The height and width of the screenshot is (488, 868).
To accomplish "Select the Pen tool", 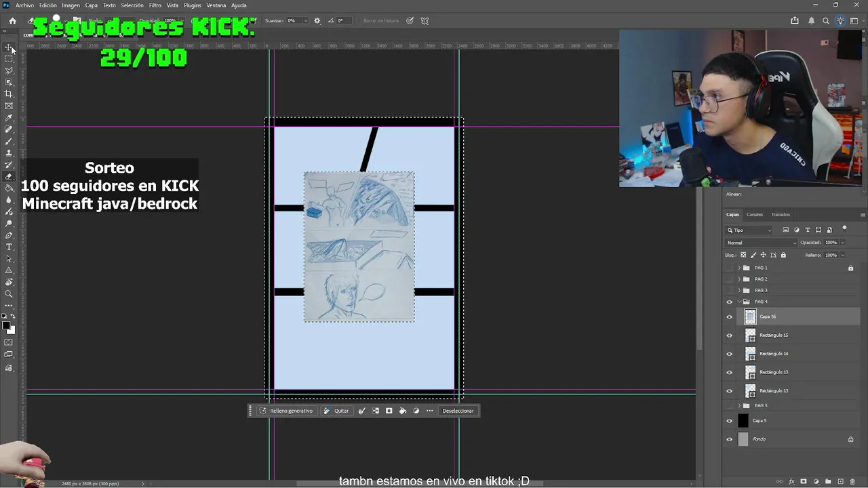I will [9, 235].
